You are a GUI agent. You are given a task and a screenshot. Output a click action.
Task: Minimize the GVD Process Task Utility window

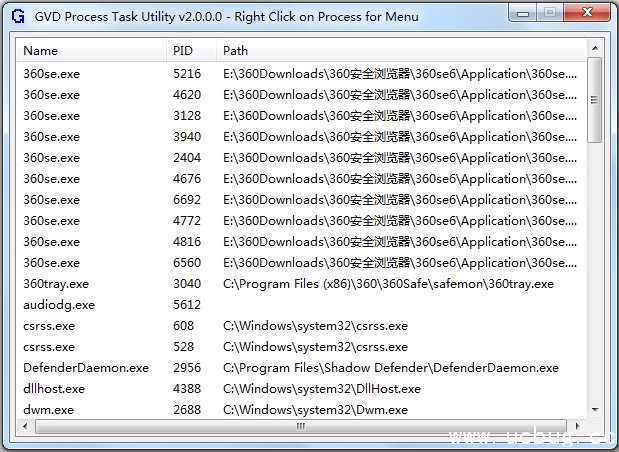tap(525, 14)
